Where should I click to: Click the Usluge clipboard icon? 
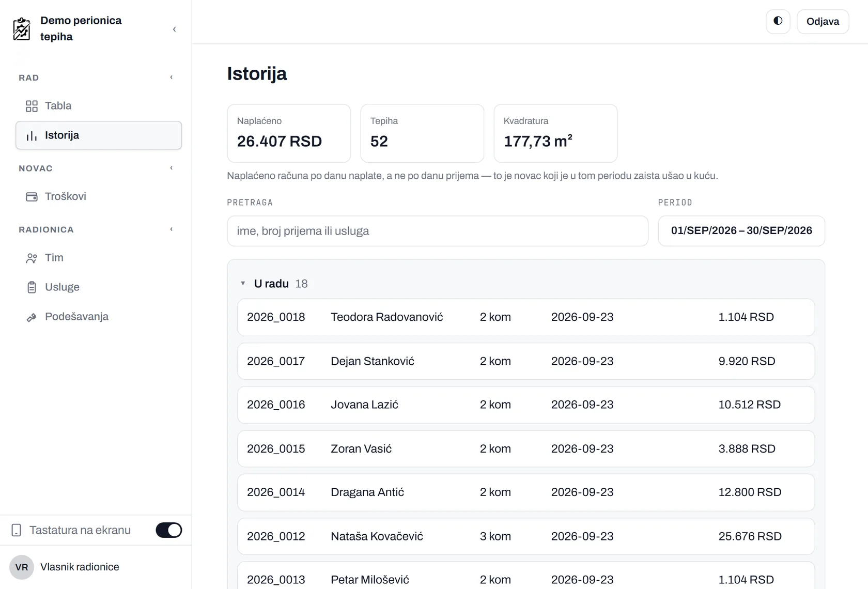32,287
